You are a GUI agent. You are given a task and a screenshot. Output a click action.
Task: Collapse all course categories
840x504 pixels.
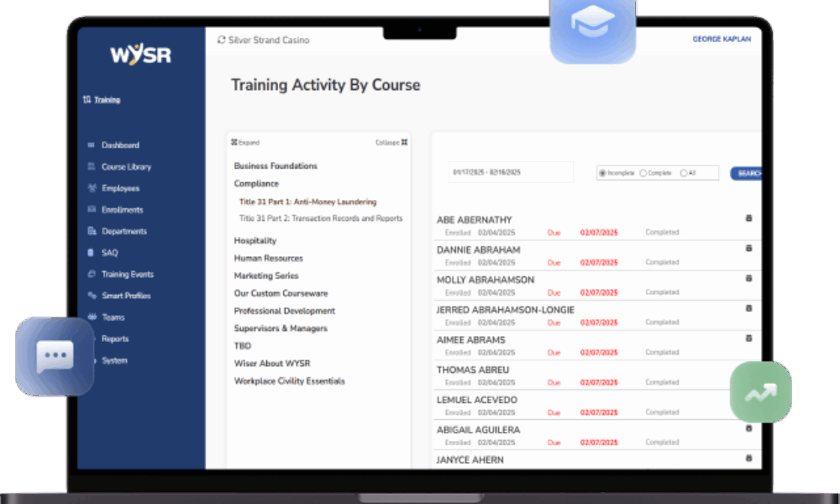coord(391,143)
